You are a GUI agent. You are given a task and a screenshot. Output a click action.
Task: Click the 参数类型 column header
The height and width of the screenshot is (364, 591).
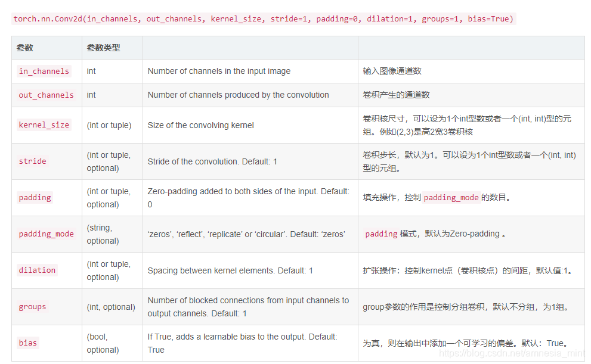click(x=103, y=48)
